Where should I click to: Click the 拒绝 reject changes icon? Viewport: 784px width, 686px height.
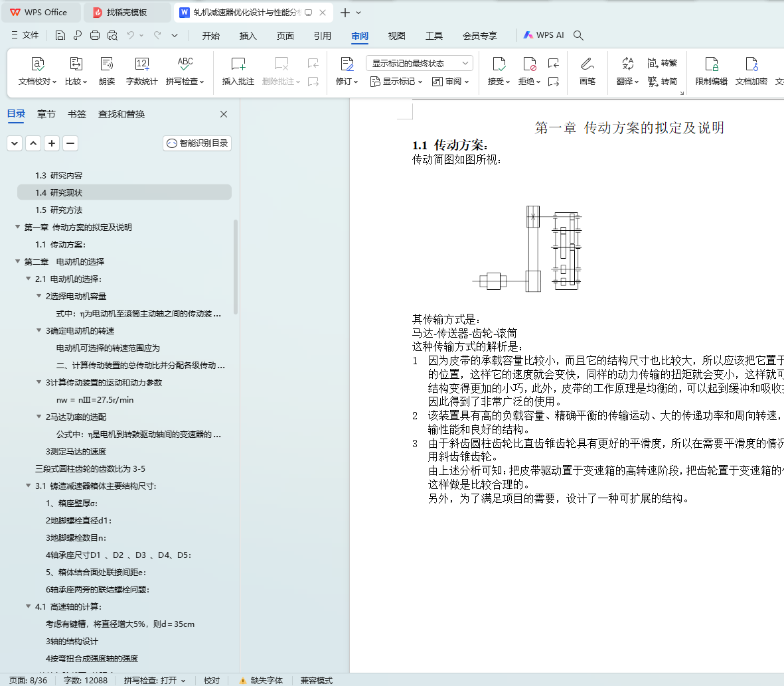tap(530, 64)
